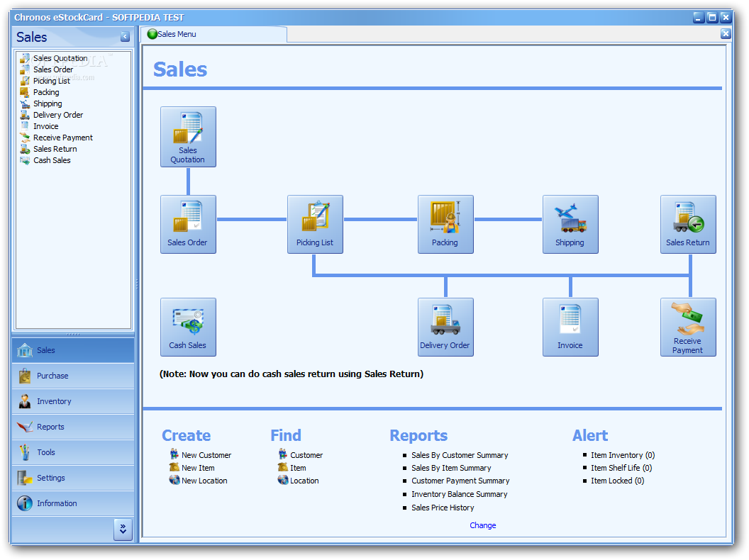
Task: Switch to the Settings navigation module
Action: click(73, 478)
